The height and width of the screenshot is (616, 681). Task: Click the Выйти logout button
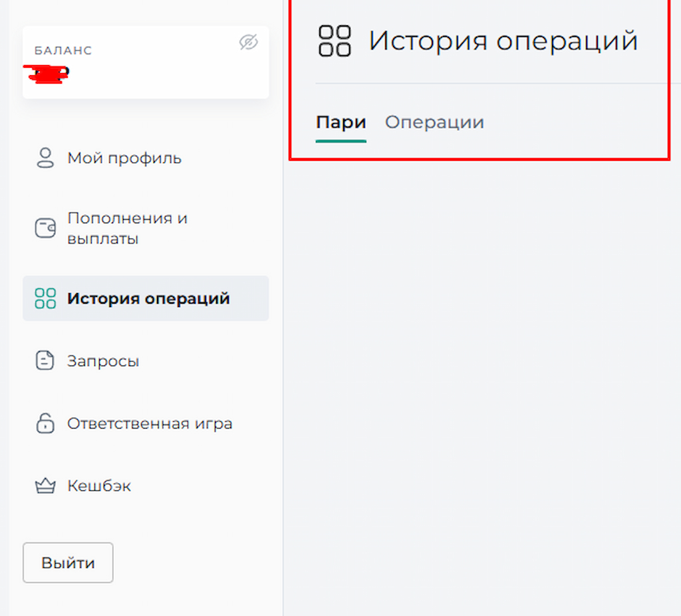click(68, 563)
